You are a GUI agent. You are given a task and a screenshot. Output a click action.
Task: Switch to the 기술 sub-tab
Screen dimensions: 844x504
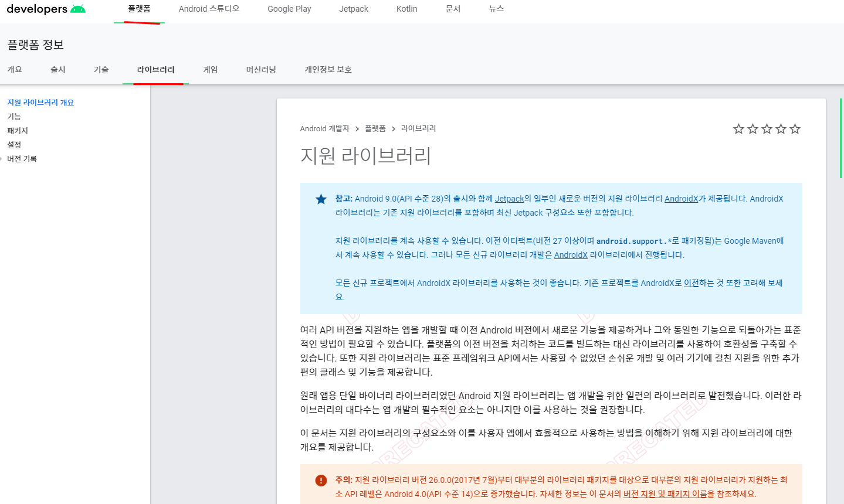(x=101, y=70)
